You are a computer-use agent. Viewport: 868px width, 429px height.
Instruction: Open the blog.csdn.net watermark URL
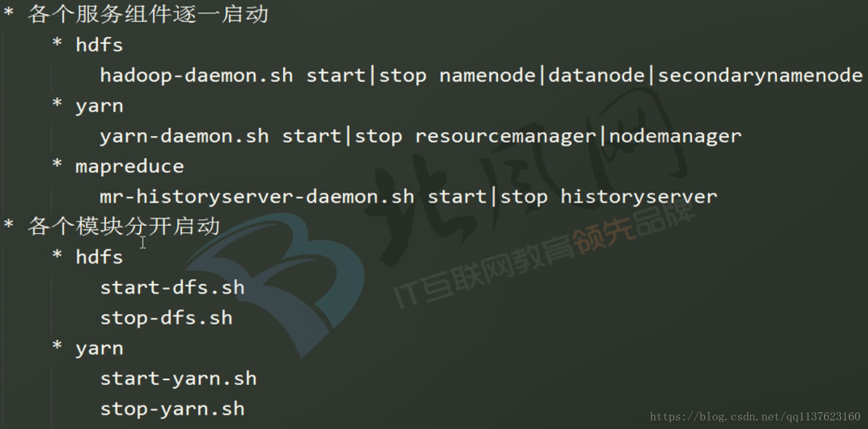pos(755,417)
